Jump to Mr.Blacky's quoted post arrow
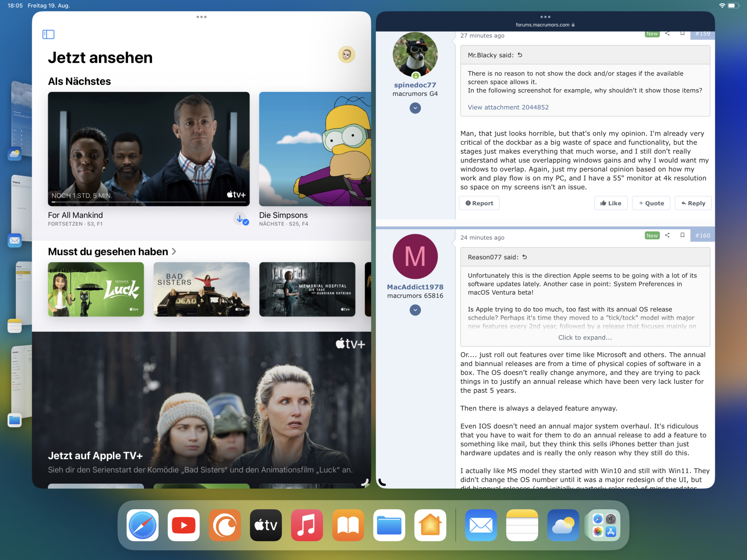747x560 pixels. 520,55
